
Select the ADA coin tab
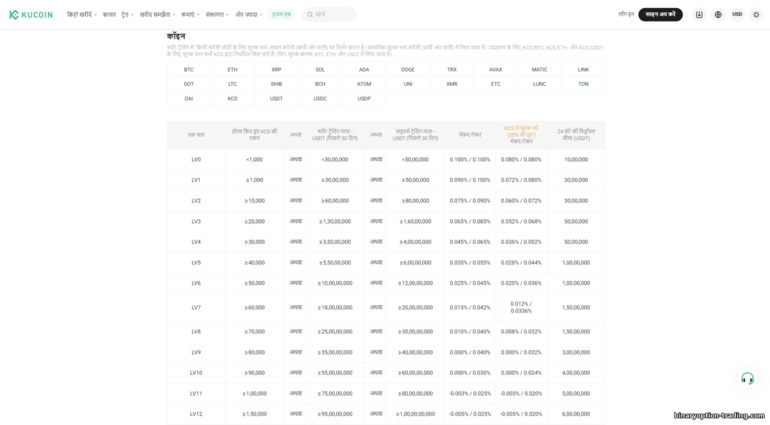pyautogui.click(x=364, y=70)
